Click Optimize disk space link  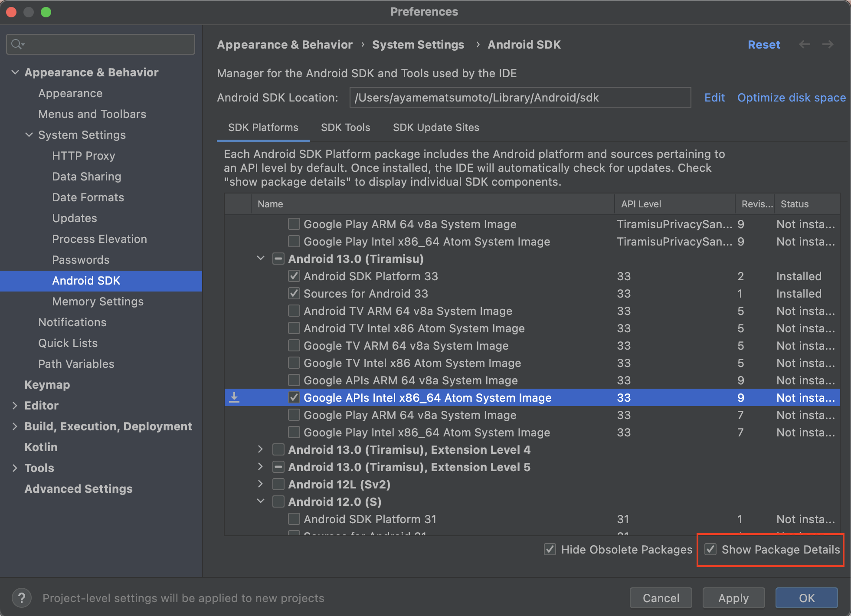[791, 98]
